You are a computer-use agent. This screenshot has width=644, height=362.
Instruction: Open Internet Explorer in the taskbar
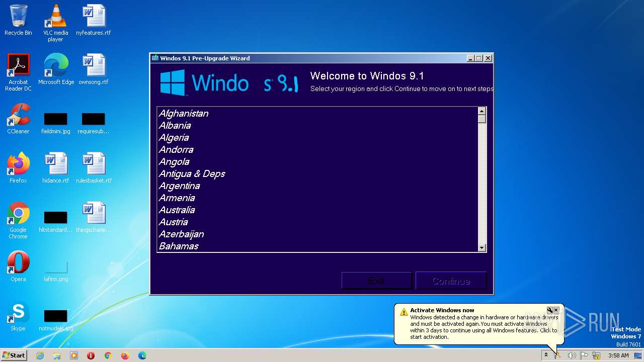40,355
